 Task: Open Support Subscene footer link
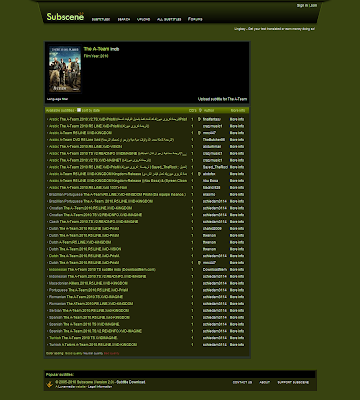click(293, 382)
